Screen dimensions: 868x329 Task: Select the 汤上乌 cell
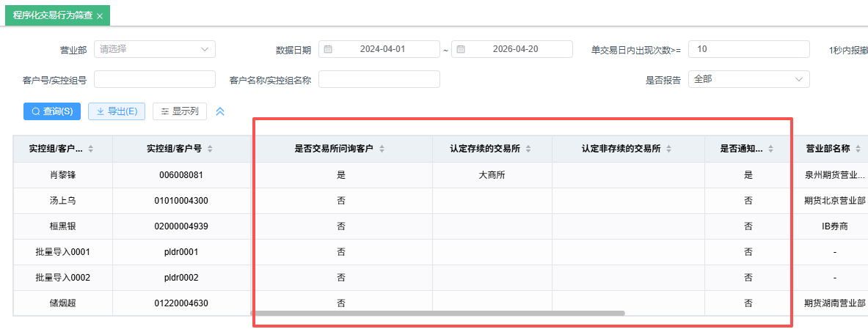[62, 201]
